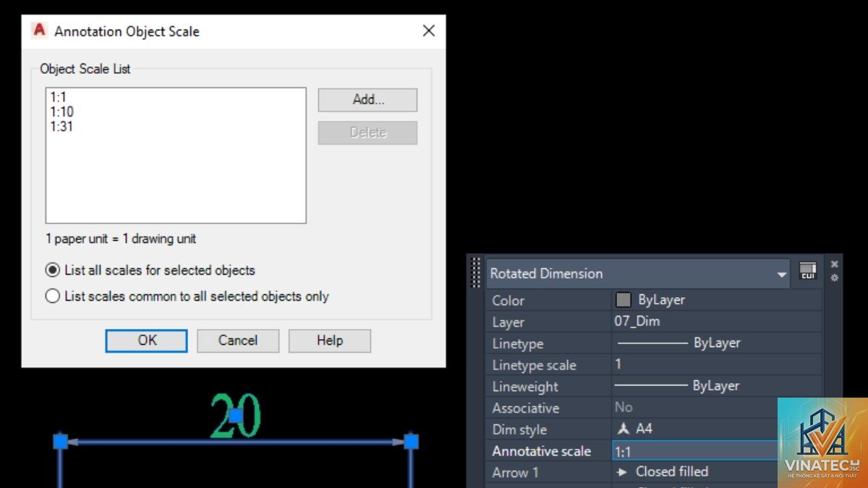The height and width of the screenshot is (488, 868).
Task: Select the right dimension grip square
Action: (411, 441)
